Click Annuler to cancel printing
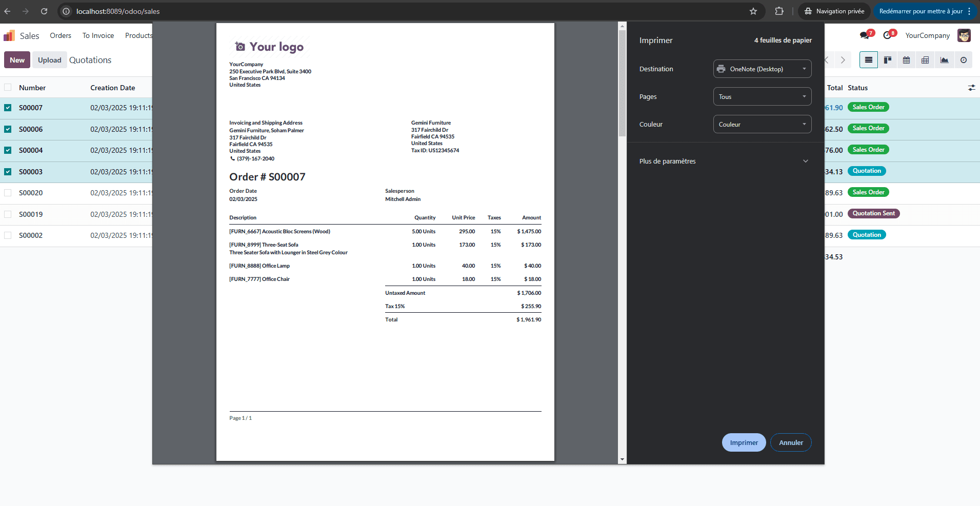The image size is (980, 506). [x=791, y=442]
